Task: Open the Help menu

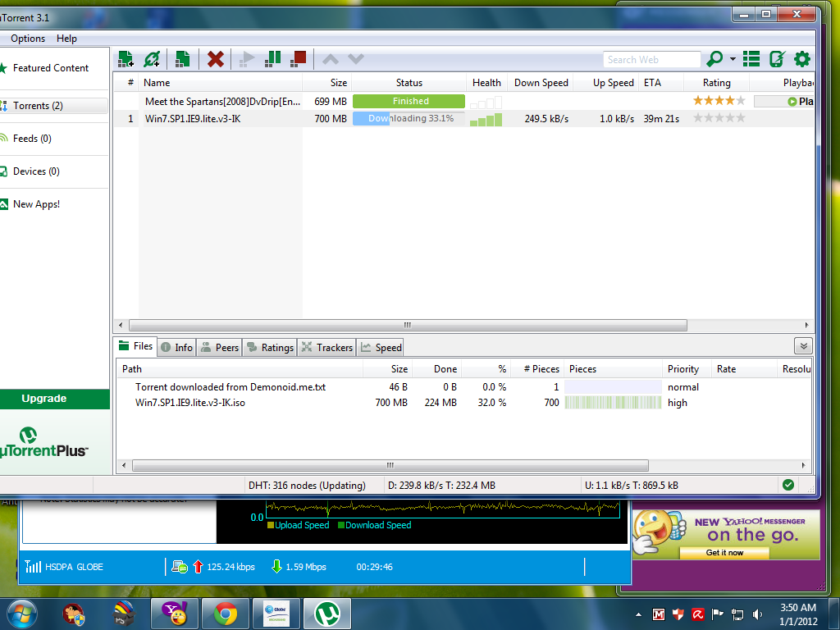Action: 66,39
